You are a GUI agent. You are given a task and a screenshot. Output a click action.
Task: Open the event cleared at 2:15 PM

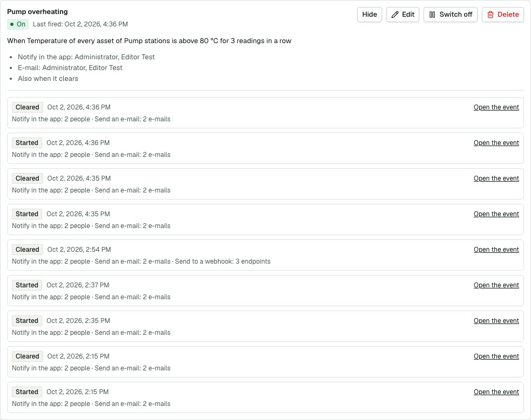point(496,356)
